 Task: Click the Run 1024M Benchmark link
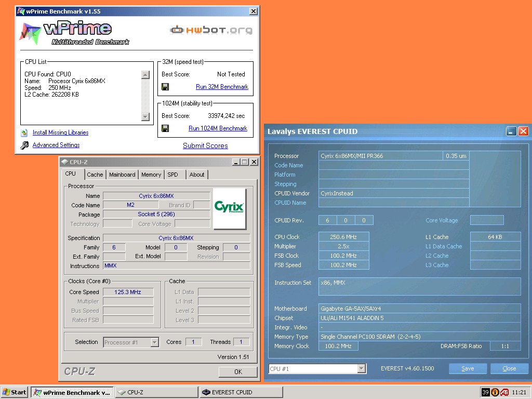218,128
